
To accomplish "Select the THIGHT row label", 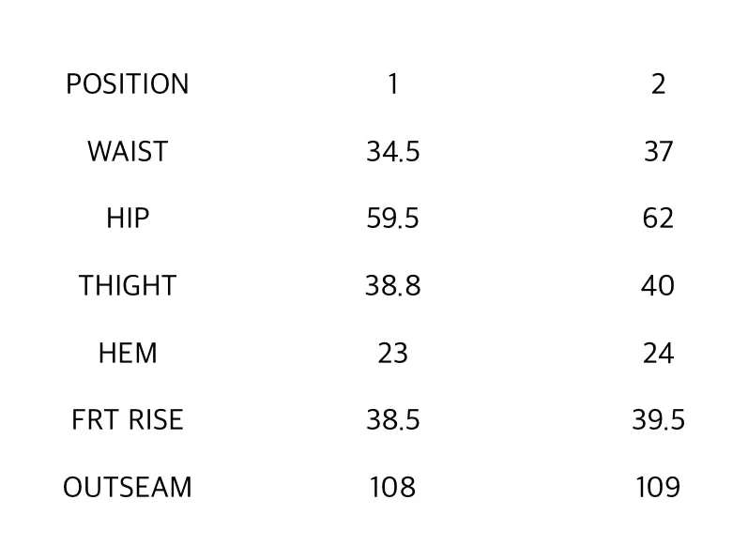I will (x=128, y=286).
